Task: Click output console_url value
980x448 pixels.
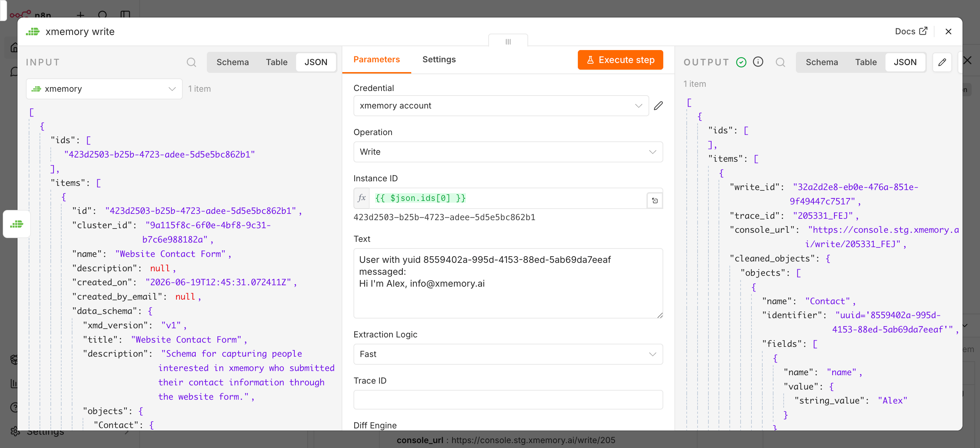Action: [x=882, y=237]
